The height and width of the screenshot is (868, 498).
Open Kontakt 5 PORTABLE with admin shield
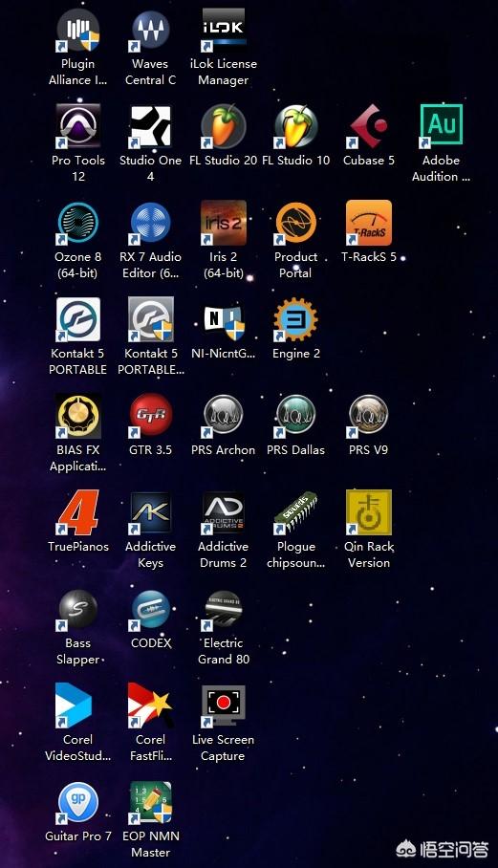point(150,319)
